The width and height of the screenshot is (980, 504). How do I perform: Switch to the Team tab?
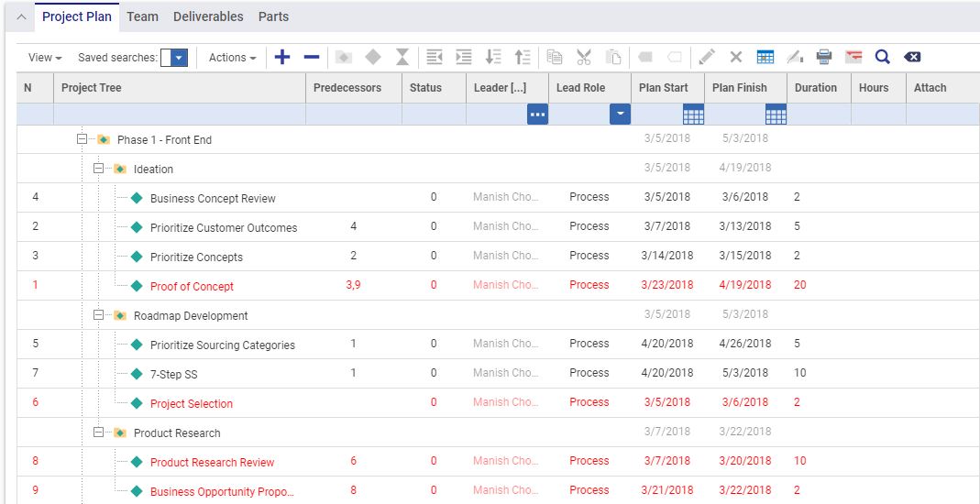pyautogui.click(x=142, y=16)
